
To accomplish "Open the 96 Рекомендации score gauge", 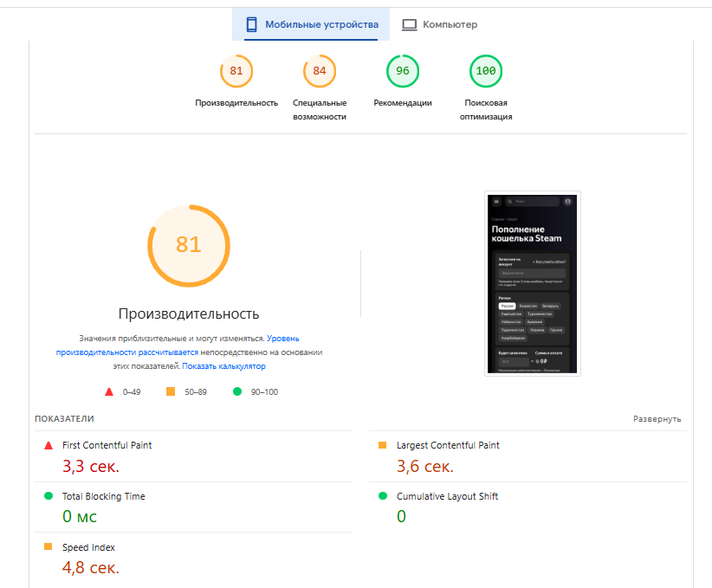I will pyautogui.click(x=402, y=71).
